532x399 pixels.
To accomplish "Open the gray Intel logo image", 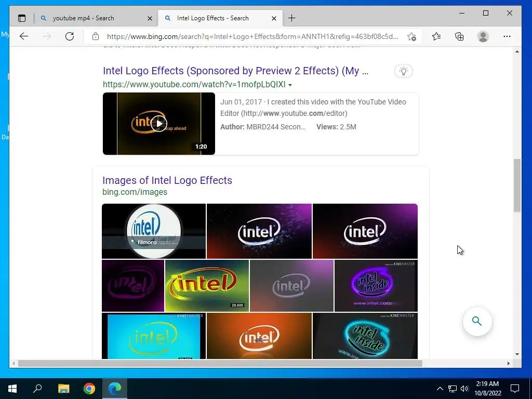I will [x=291, y=286].
